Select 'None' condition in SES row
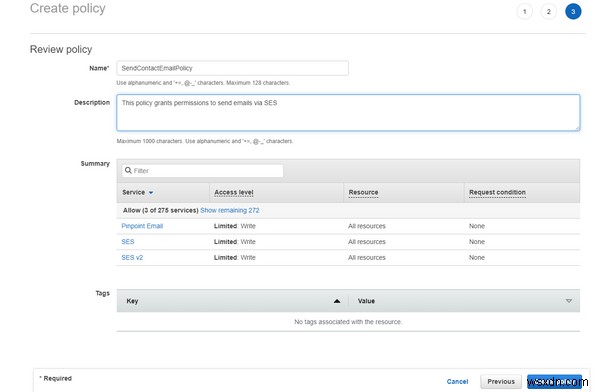Image resolution: width=600 pixels, height=392 pixels. coord(477,242)
